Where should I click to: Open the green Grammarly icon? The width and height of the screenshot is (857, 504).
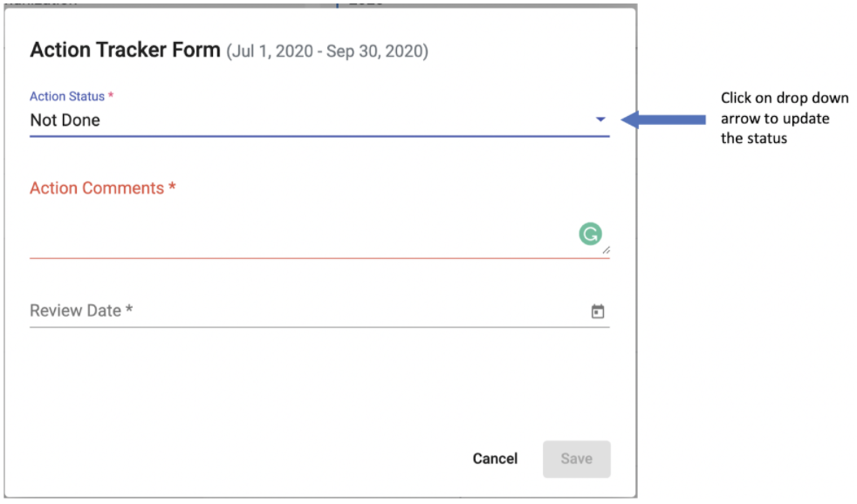point(590,234)
